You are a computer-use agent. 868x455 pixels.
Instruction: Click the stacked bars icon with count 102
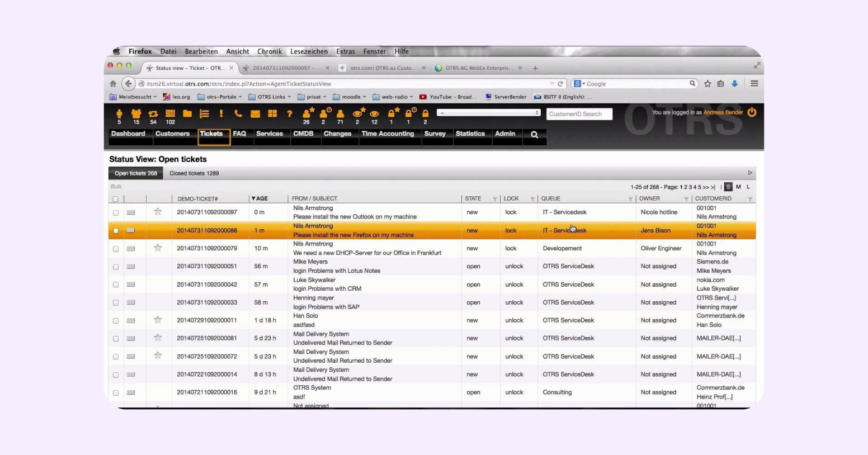pos(170,114)
